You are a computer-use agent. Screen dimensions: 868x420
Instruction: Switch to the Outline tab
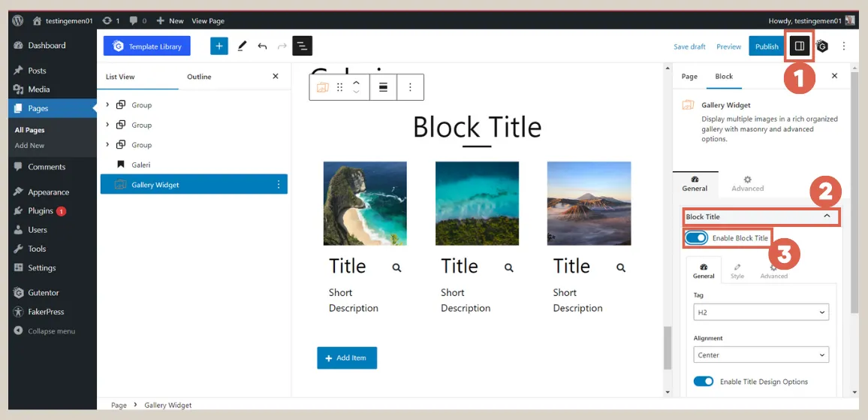click(199, 77)
